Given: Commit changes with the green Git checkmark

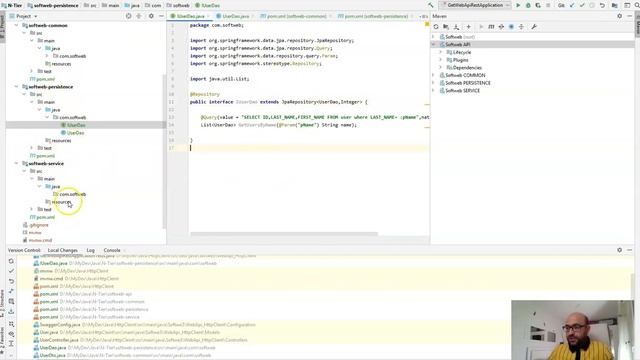Looking at the screenshot, I should pos(582,5).
